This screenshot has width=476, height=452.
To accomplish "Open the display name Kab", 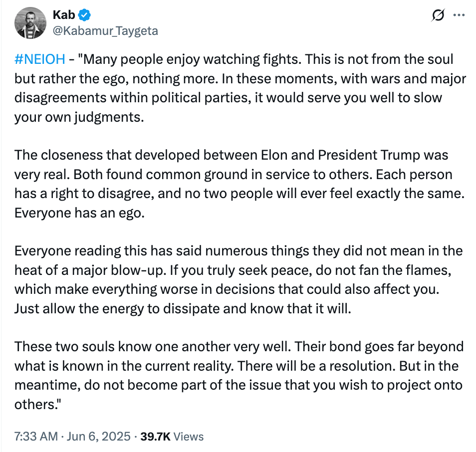I will (64, 15).
